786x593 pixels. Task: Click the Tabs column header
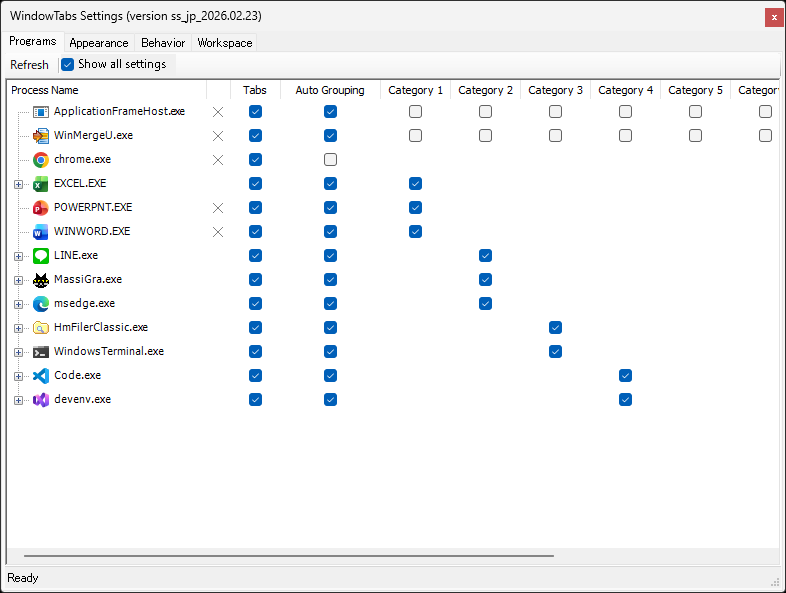click(x=255, y=90)
